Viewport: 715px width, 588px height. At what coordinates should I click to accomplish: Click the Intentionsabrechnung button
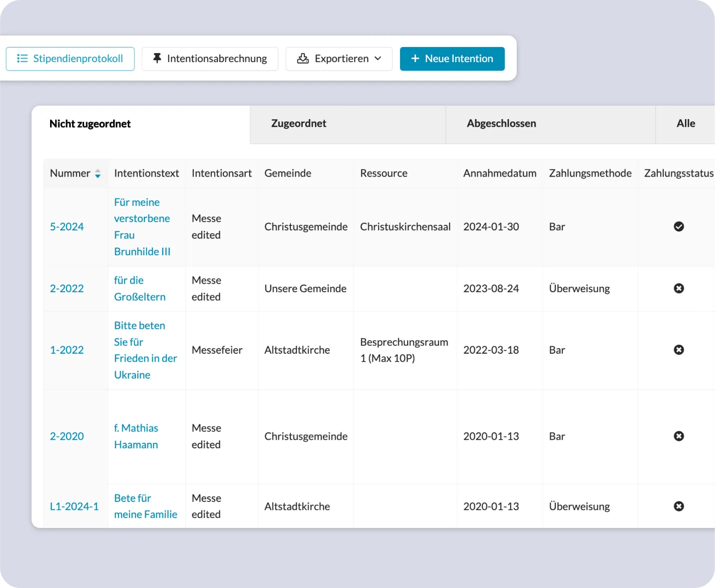point(210,59)
